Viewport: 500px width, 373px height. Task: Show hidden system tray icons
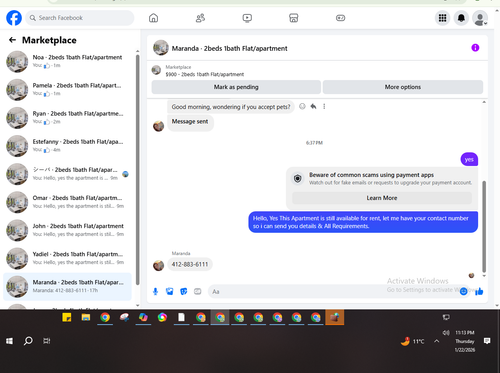click(x=437, y=341)
